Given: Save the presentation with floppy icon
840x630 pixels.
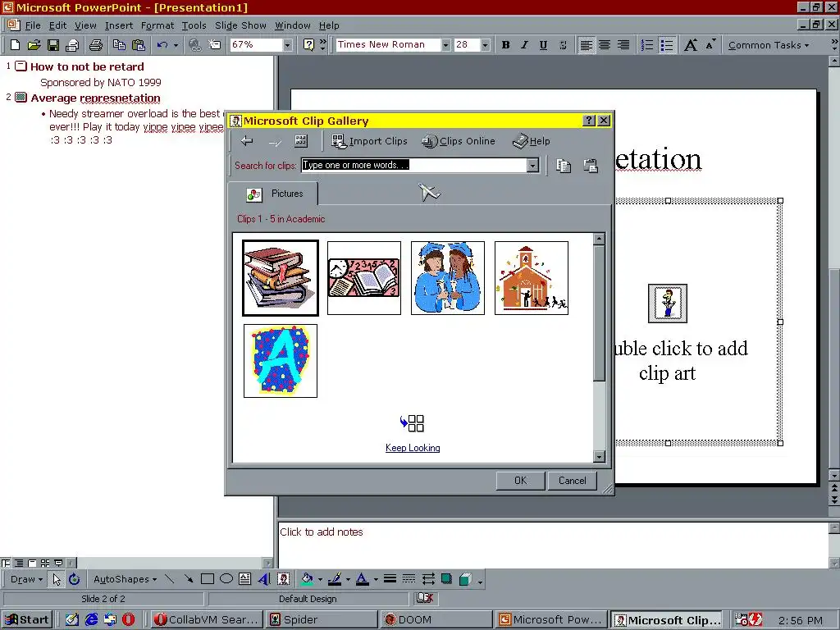Looking at the screenshot, I should tap(53, 45).
